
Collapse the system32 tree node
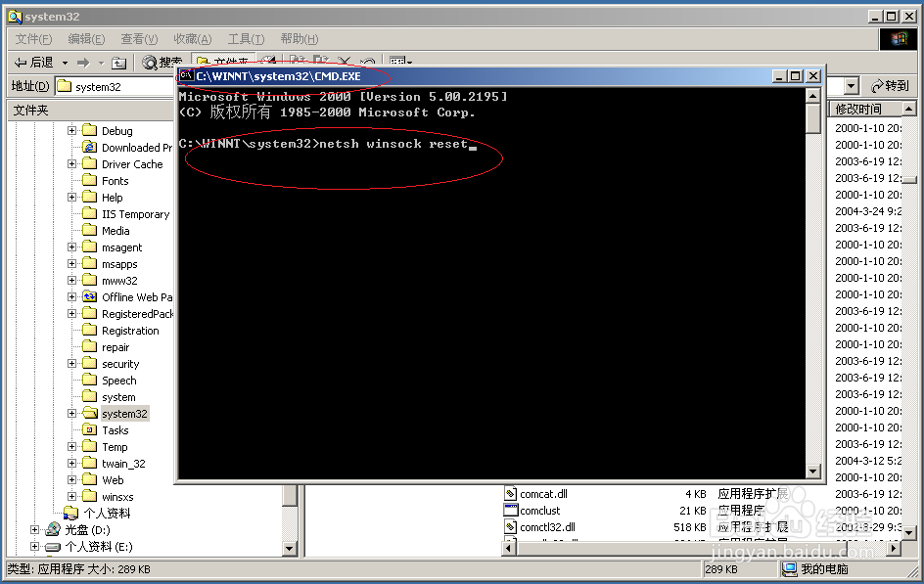pyautogui.click(x=71, y=413)
